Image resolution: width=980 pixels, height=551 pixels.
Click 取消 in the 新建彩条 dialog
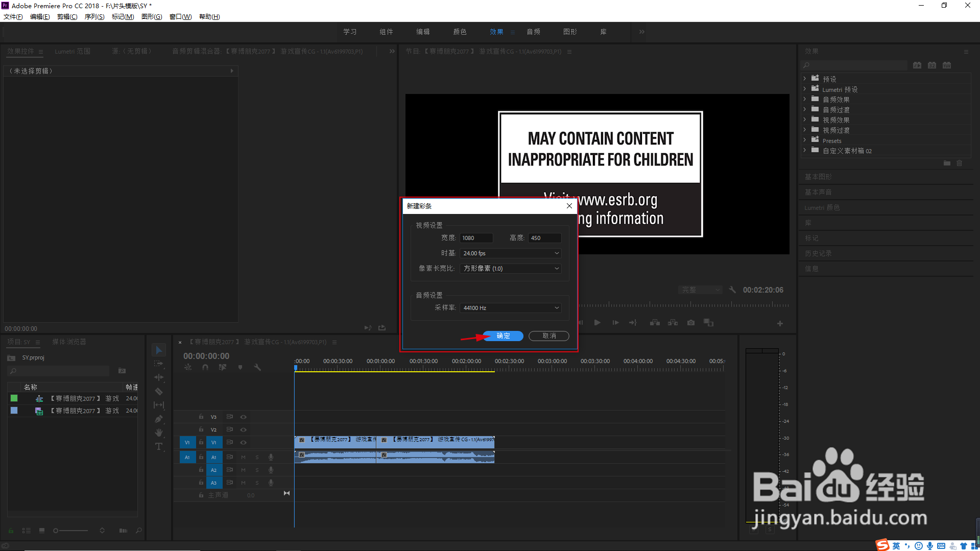click(549, 336)
